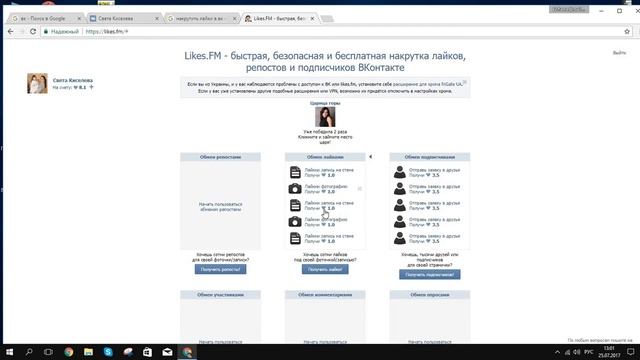Open the clock and date in taskbar
The image size is (640, 360).
[609, 352]
